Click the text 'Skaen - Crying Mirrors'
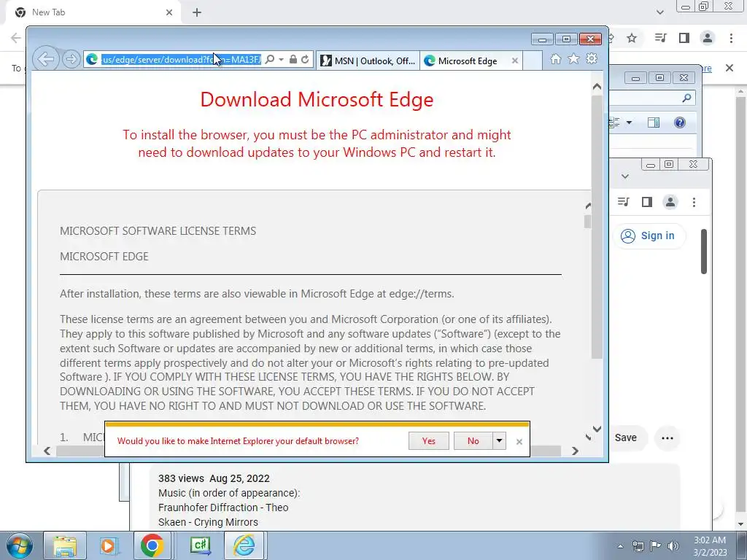This screenshot has height=560, width=747. [208, 522]
